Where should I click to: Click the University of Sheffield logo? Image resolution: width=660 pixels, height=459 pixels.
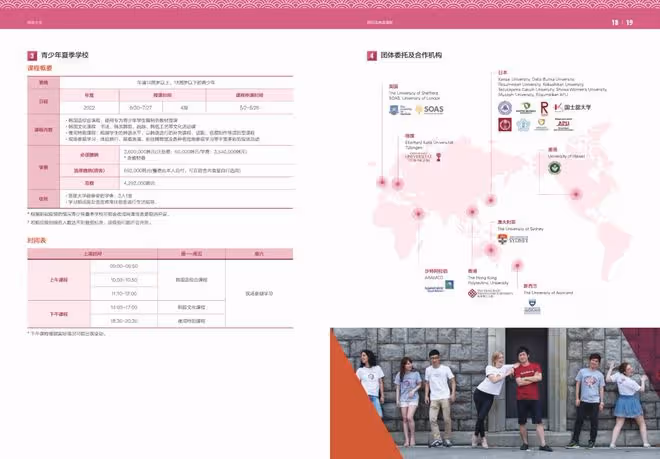click(400, 110)
